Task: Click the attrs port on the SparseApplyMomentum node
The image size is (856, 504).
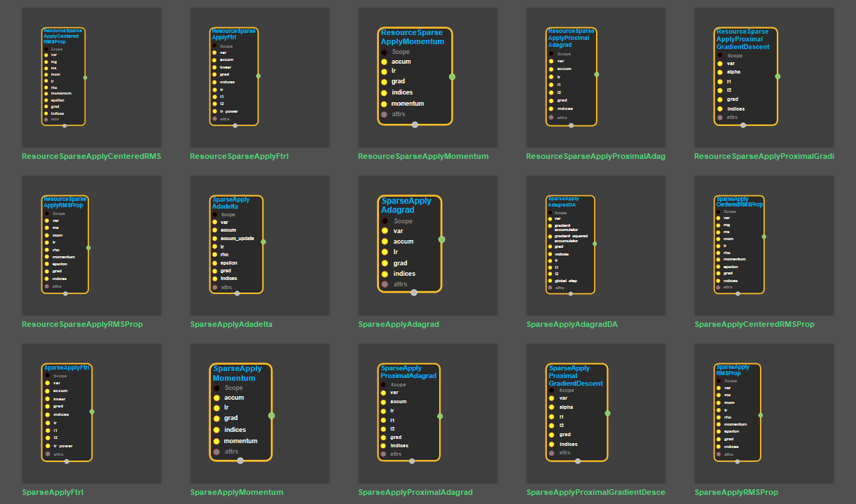Action: point(216,452)
